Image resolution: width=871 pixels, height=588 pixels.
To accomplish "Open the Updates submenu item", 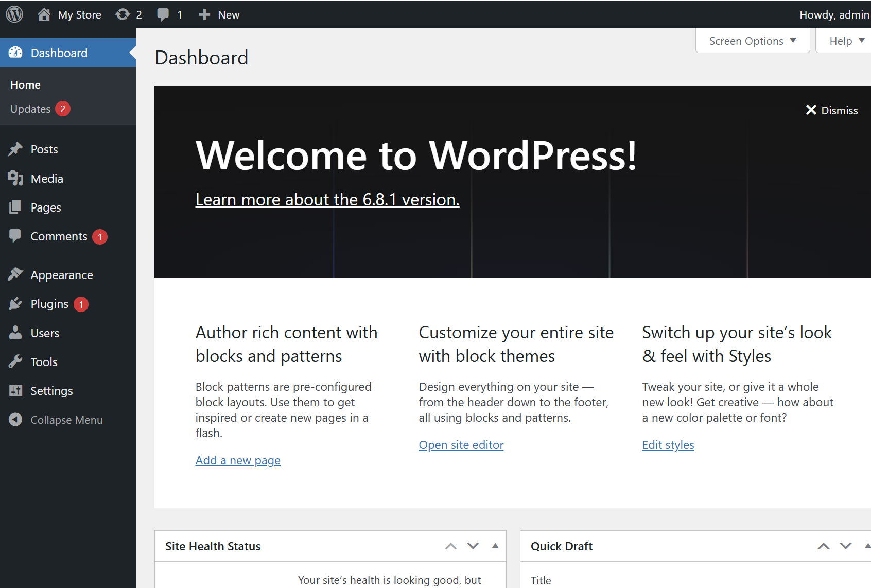I will click(x=30, y=109).
